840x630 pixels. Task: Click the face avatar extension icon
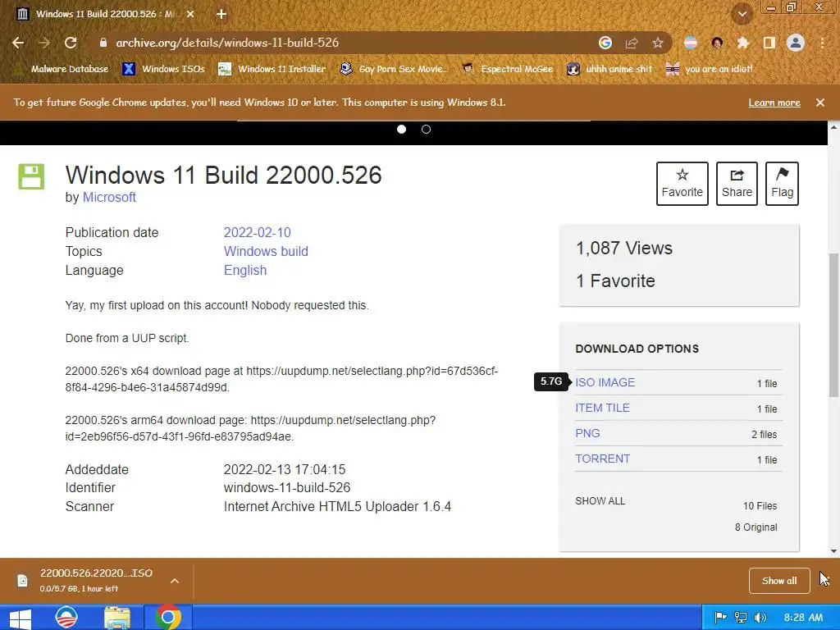tap(717, 43)
